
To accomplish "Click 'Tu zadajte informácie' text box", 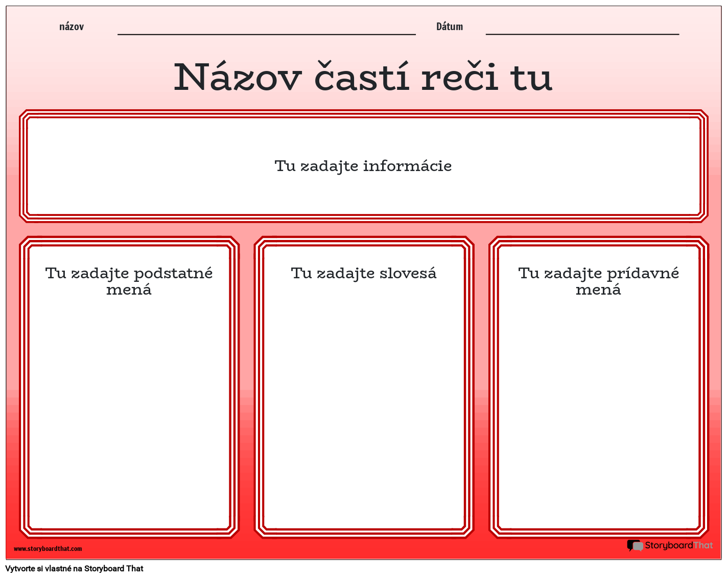I will 363,166.
